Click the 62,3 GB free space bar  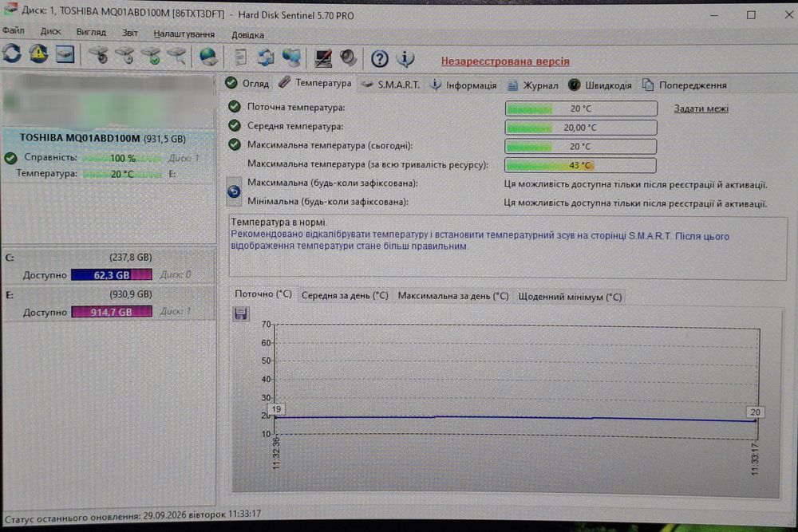pos(112,274)
